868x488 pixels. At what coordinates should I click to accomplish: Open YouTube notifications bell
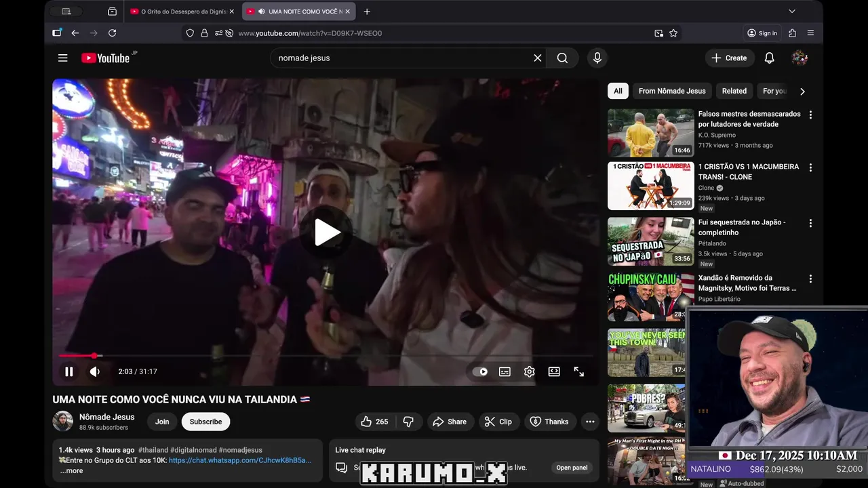pyautogui.click(x=770, y=58)
